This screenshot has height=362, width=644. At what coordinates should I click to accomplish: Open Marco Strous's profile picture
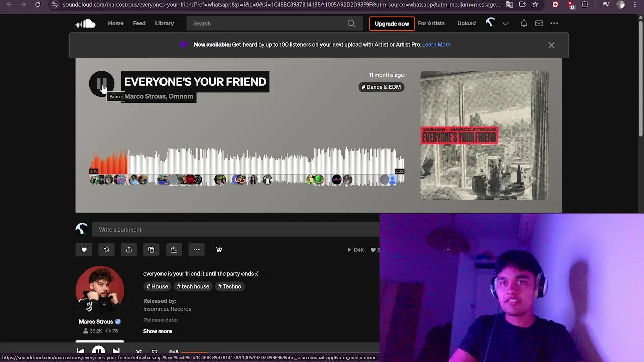point(100,290)
